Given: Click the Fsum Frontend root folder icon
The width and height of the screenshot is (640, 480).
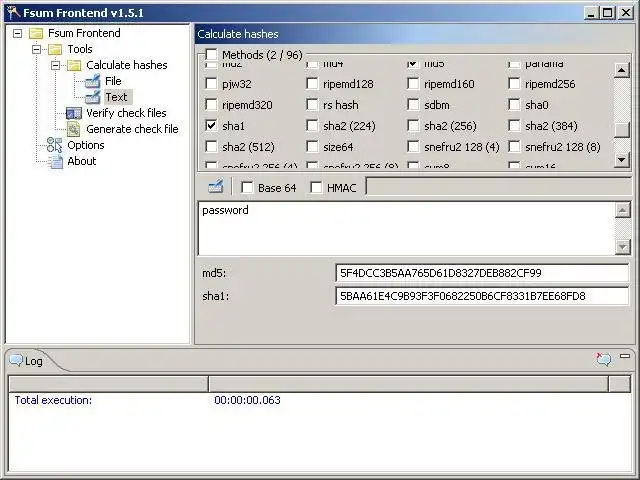Looking at the screenshot, I should point(36,33).
